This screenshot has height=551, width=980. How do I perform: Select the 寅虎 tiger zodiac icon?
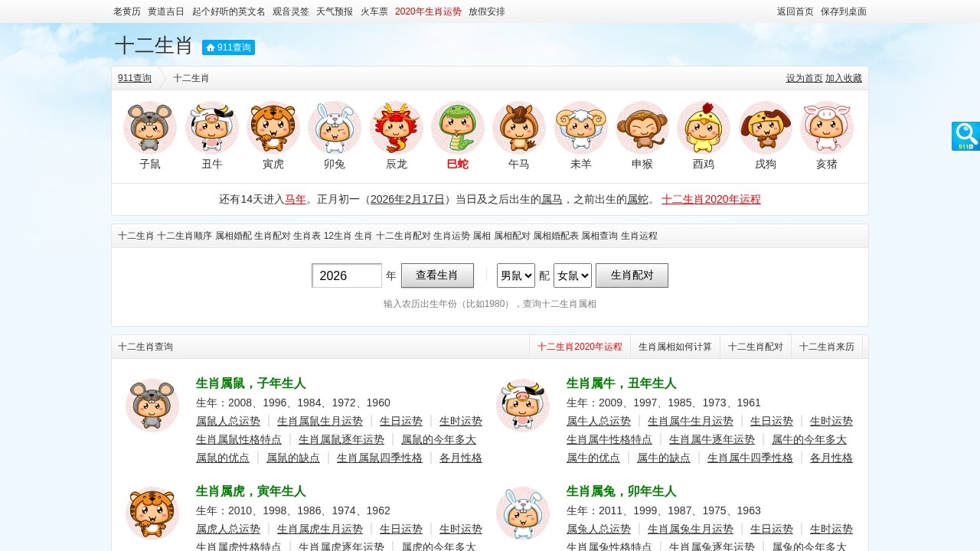(x=273, y=128)
